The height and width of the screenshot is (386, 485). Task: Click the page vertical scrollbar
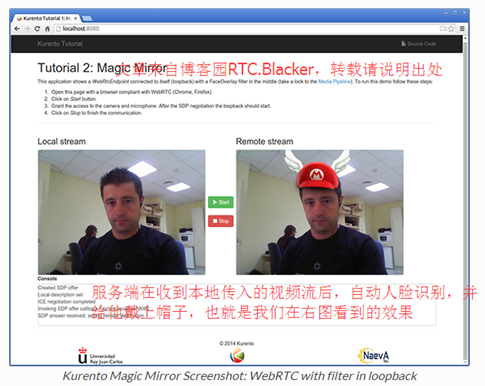click(465, 200)
